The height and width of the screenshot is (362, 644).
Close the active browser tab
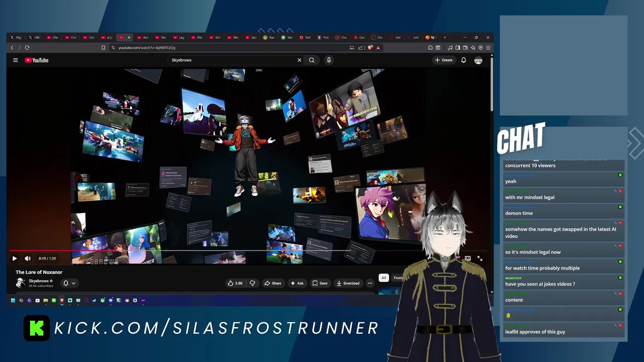(x=129, y=37)
